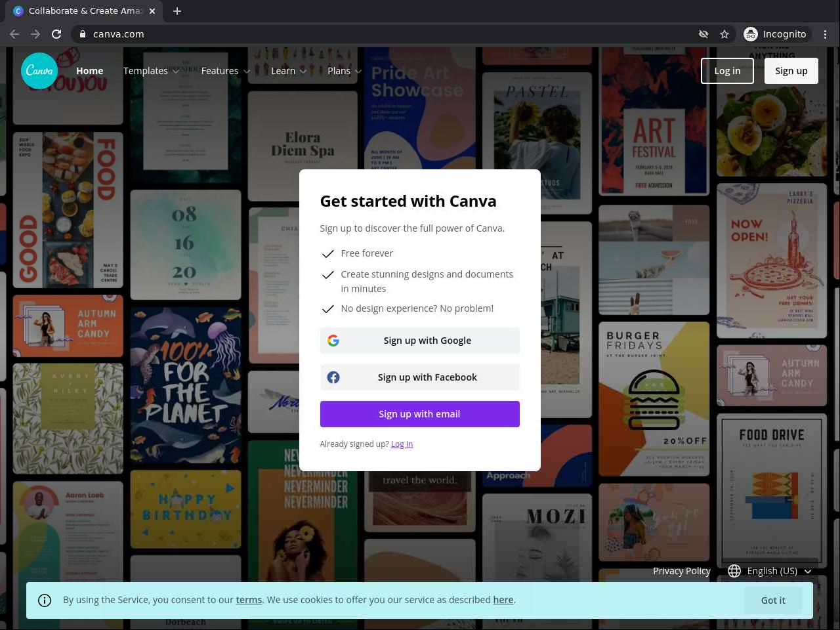Open the Chrome three-dot menu

(x=826, y=34)
